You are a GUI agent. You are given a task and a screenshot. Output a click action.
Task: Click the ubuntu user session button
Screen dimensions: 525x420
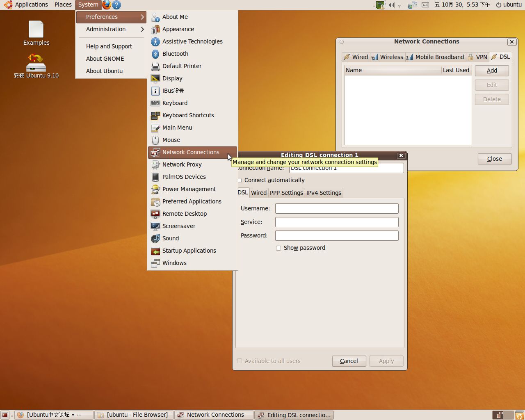click(x=509, y=5)
